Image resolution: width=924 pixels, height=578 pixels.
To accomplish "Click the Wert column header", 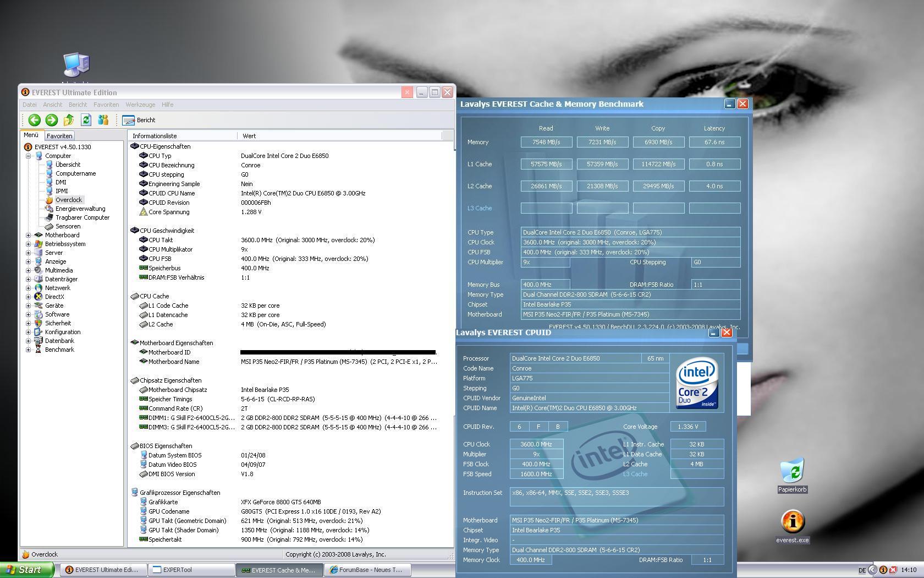I will [x=339, y=135].
